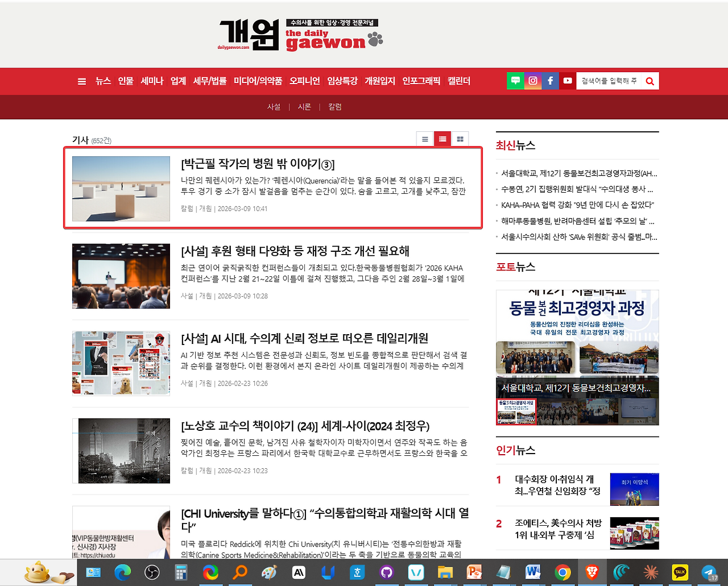
Task: Open popular news 대수회장 이·취임식 개최
Action: pyautogui.click(x=558, y=485)
